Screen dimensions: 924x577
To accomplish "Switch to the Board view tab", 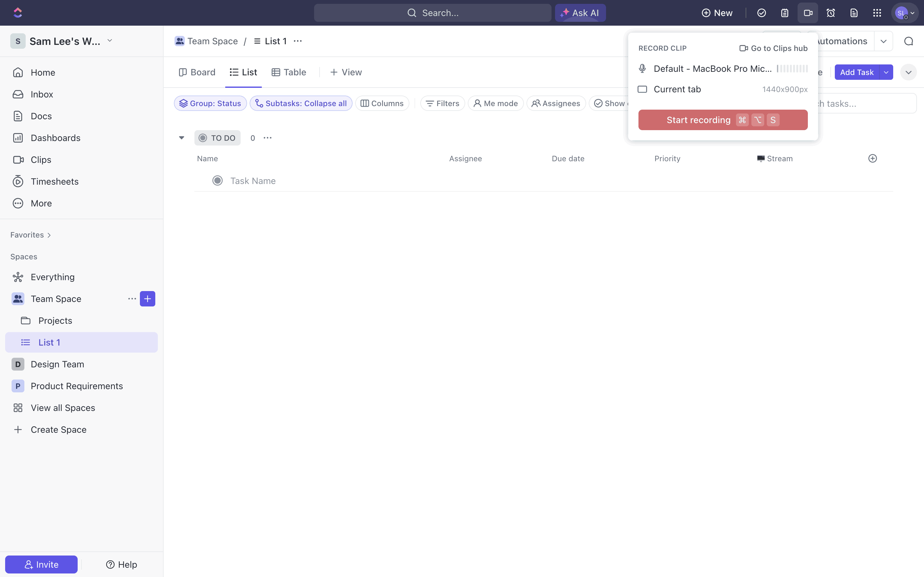I will coord(197,72).
